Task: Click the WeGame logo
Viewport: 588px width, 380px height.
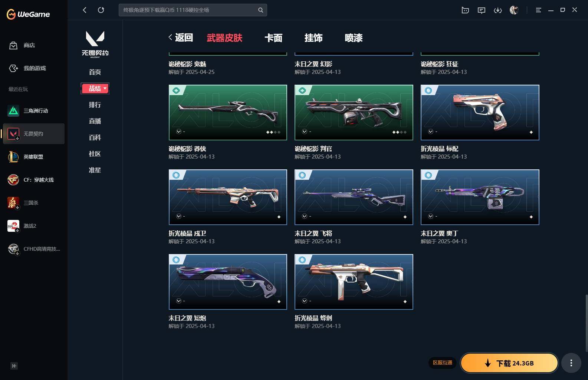Action: [28, 14]
